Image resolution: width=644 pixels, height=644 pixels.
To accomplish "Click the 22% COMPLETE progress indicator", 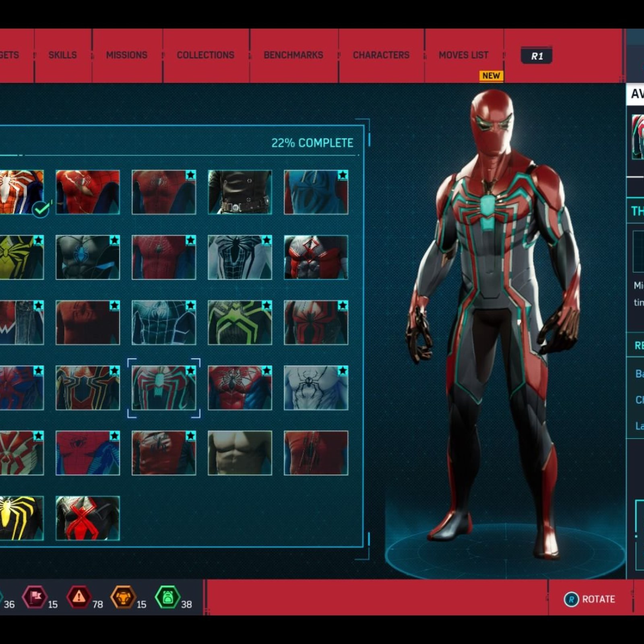I will click(x=312, y=143).
